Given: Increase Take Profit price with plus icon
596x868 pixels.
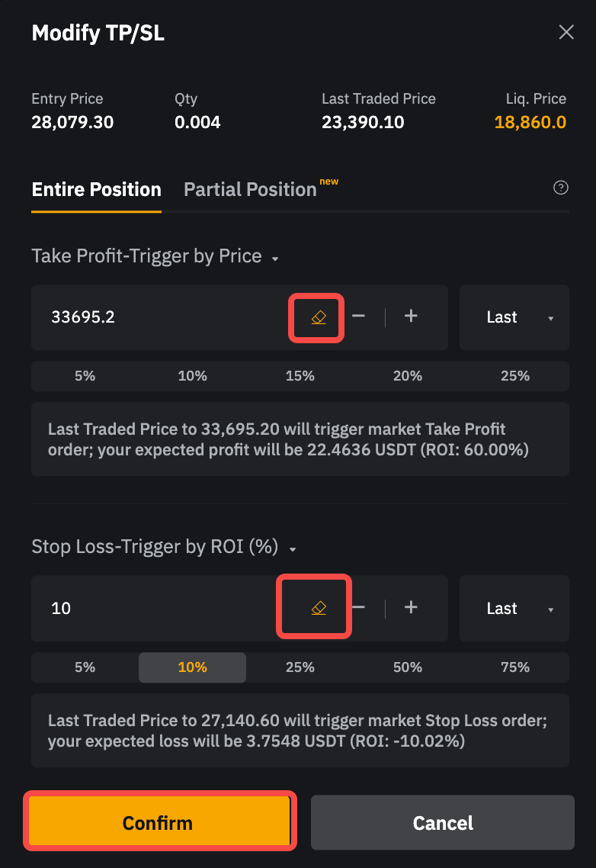Looking at the screenshot, I should click(411, 317).
